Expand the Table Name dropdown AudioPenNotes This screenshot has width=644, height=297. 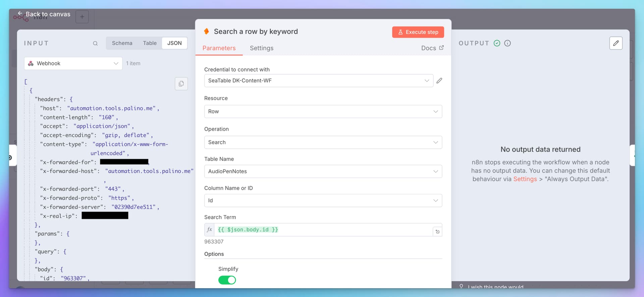click(323, 171)
